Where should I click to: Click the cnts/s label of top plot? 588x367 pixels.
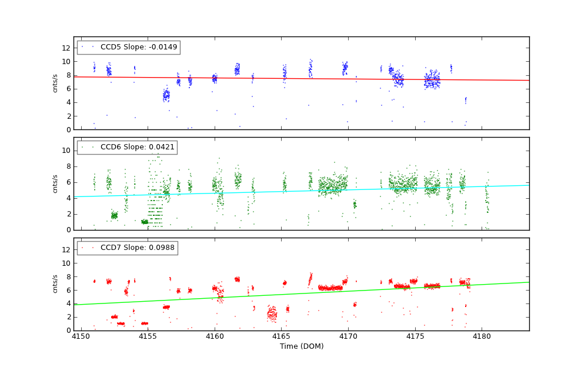tap(55, 83)
